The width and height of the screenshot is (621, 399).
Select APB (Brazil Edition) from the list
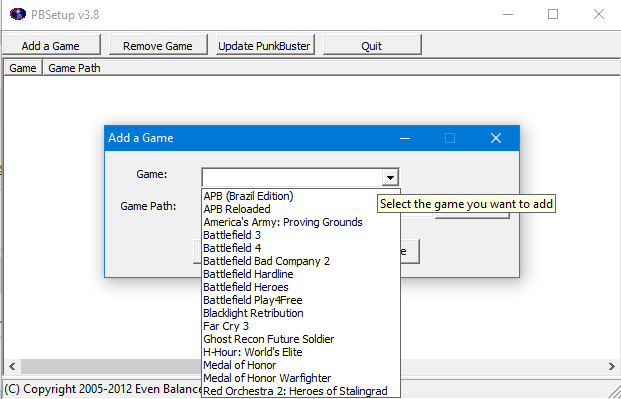[301, 196]
